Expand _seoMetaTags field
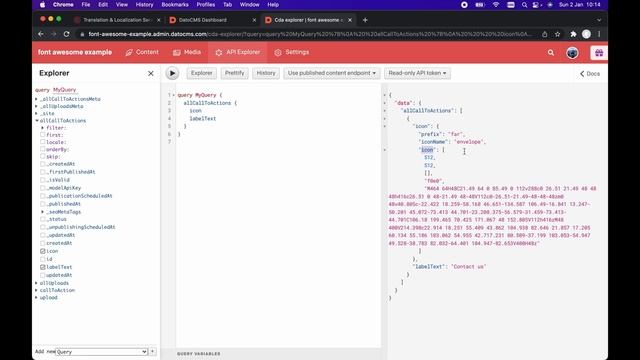 pos(42,212)
